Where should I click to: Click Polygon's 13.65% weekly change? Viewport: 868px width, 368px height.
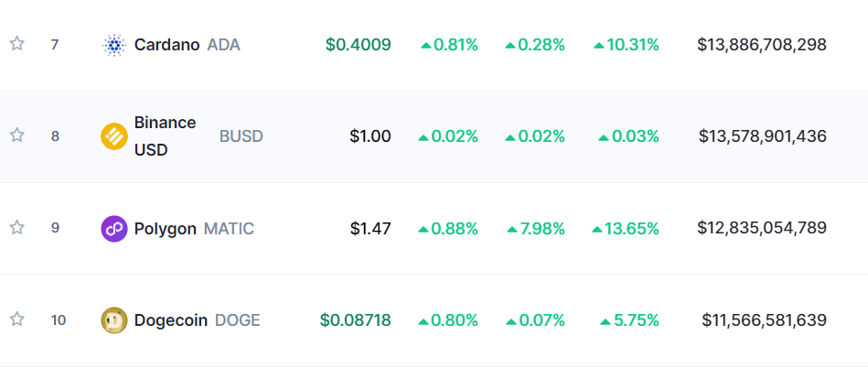(627, 229)
